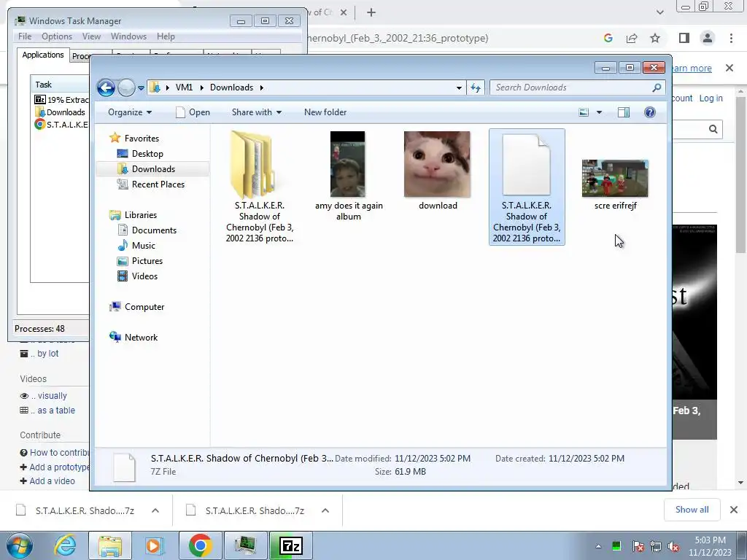Open Explorer help

point(650,112)
